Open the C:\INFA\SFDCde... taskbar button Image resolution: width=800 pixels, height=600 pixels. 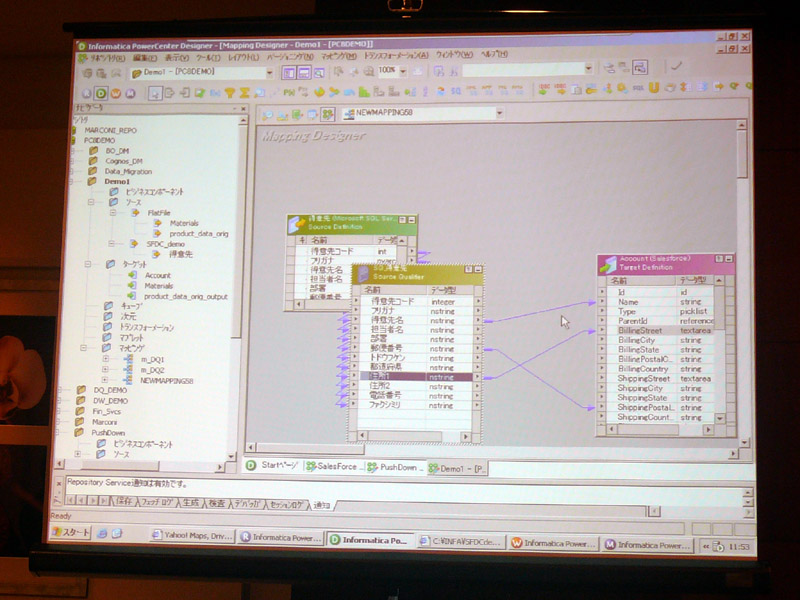(x=460, y=542)
